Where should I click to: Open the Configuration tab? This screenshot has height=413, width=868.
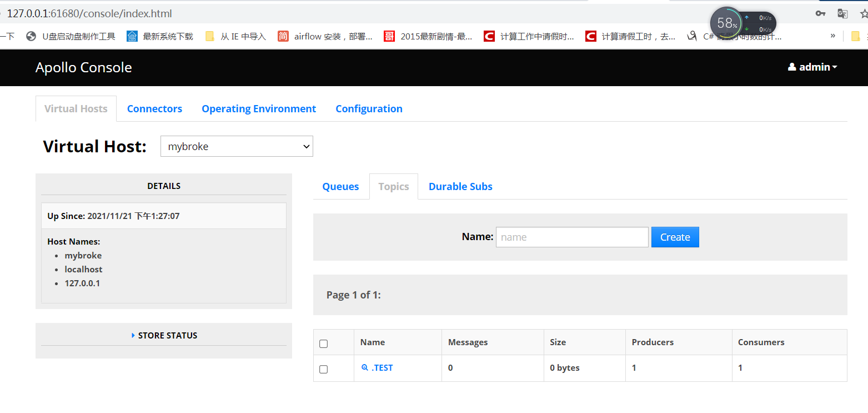369,108
